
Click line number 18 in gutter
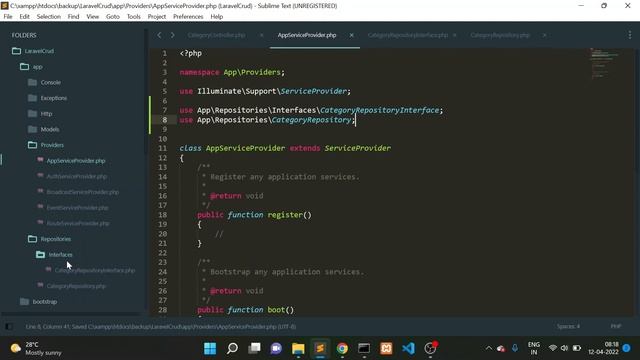tap(162, 215)
